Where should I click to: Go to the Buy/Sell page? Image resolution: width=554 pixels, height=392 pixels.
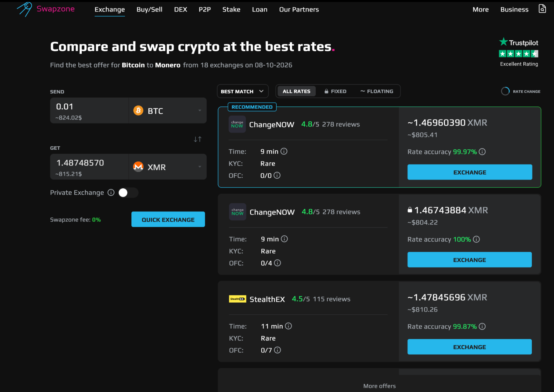(x=149, y=9)
